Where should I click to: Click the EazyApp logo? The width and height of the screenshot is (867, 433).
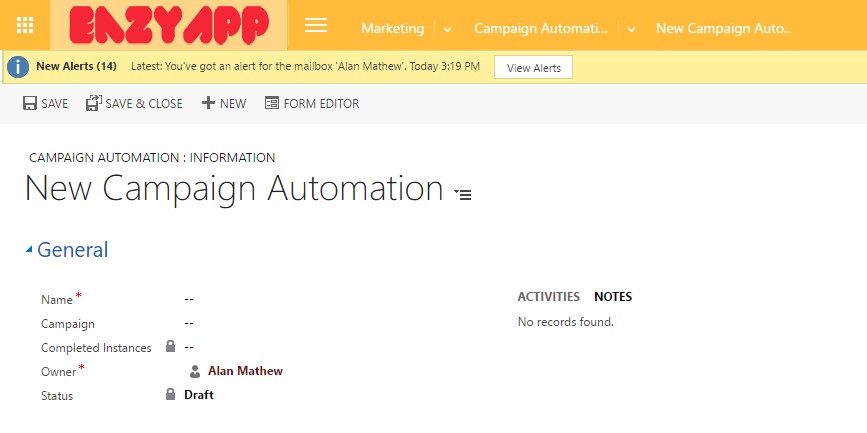tap(169, 25)
